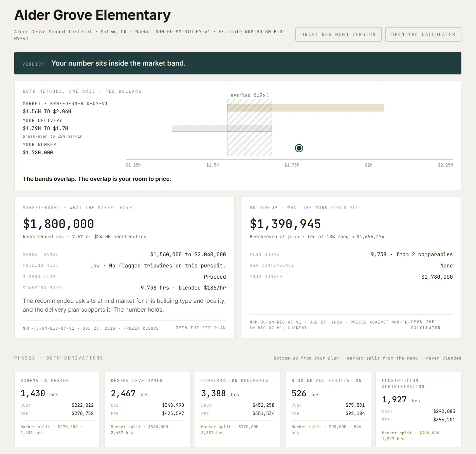Click the 2,467 hrs Design Development value
The width and height of the screenshot is (476, 454).
(x=130, y=394)
